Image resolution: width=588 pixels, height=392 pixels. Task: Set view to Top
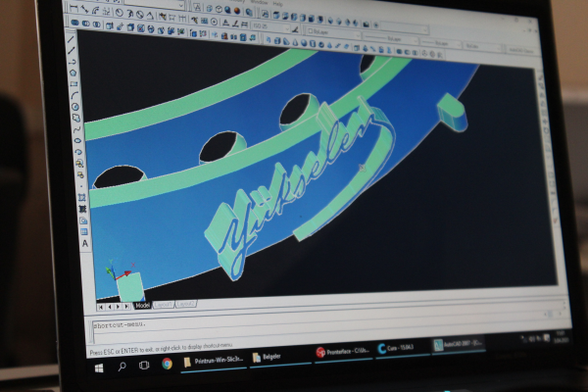[276, 16]
